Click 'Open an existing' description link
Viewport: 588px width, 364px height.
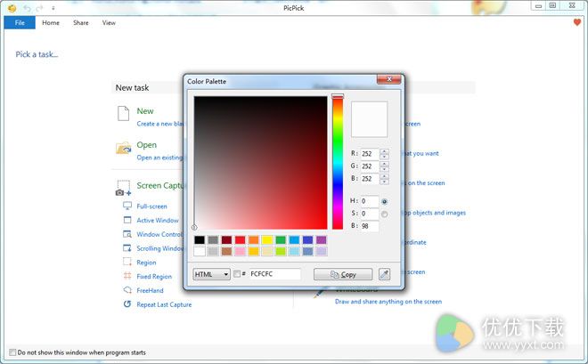(159, 158)
